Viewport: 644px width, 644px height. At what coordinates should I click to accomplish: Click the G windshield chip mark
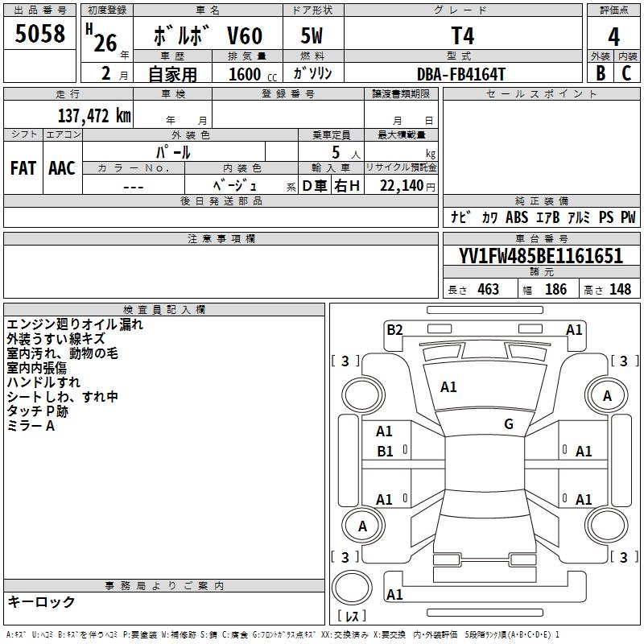[509, 424]
